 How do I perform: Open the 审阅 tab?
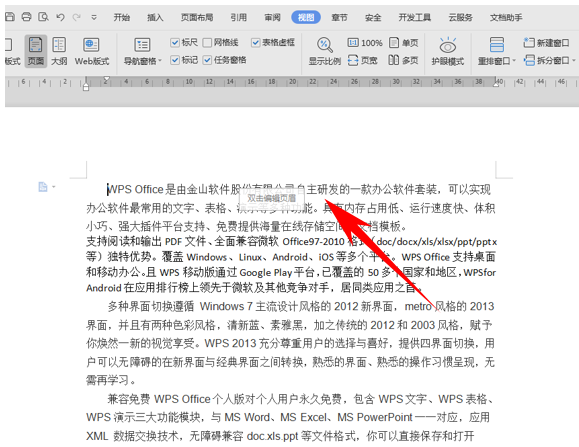click(273, 17)
